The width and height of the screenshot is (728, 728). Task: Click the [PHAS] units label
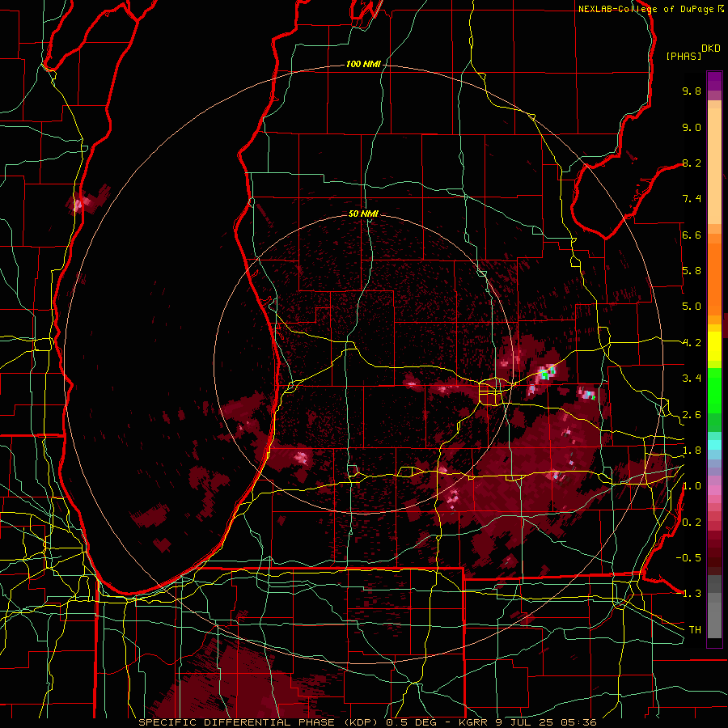(x=684, y=56)
